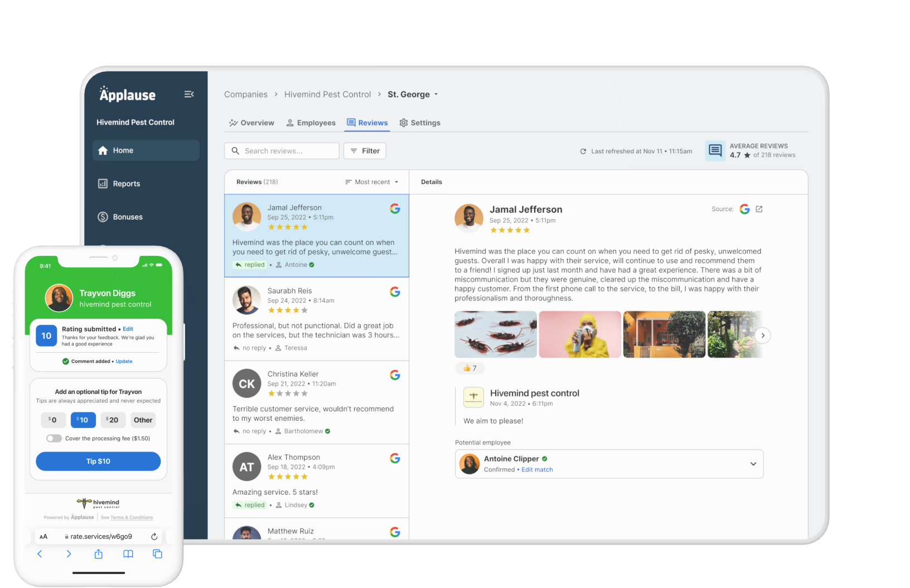Open review in external link icon

[759, 209]
